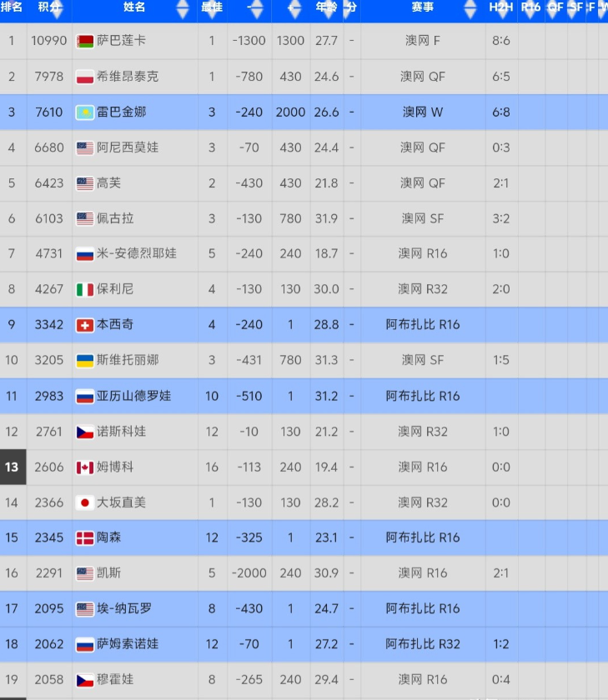Click the Swiss flag beside 本西奇
Screen dimensions: 608x700
point(85,325)
